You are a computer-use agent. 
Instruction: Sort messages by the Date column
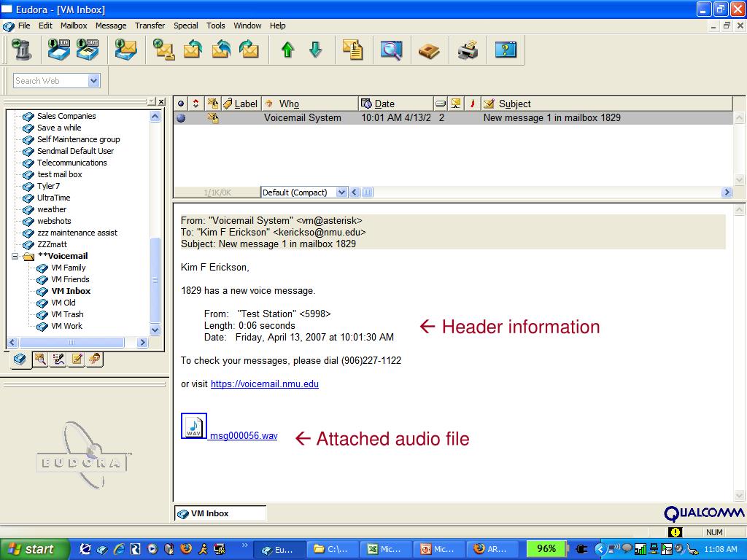pyautogui.click(x=396, y=104)
